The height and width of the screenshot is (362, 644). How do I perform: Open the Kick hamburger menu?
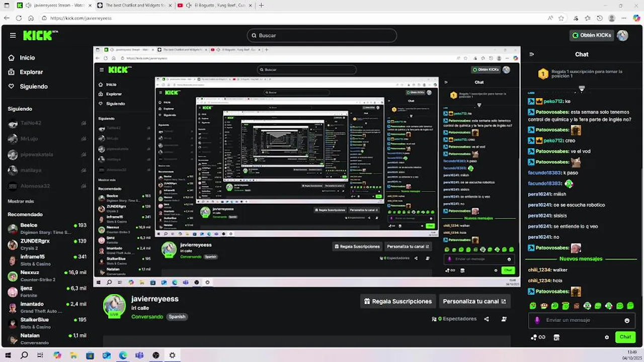tap(13, 36)
